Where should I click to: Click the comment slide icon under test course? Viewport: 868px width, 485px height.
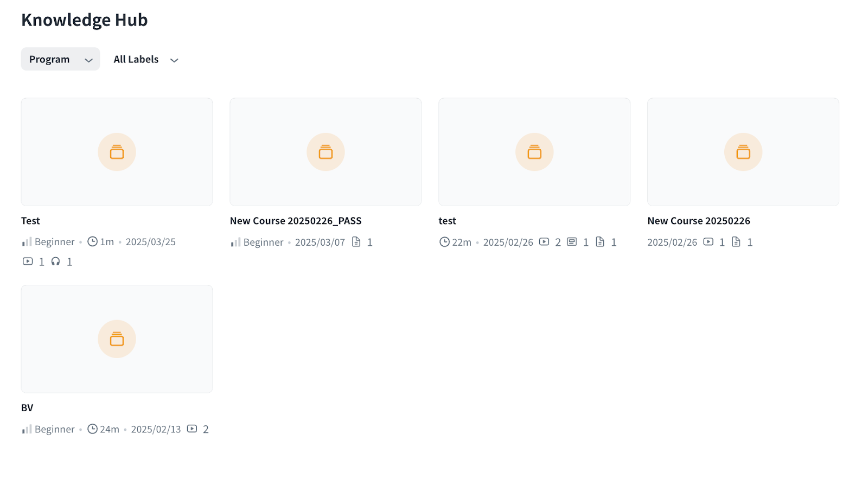(572, 242)
